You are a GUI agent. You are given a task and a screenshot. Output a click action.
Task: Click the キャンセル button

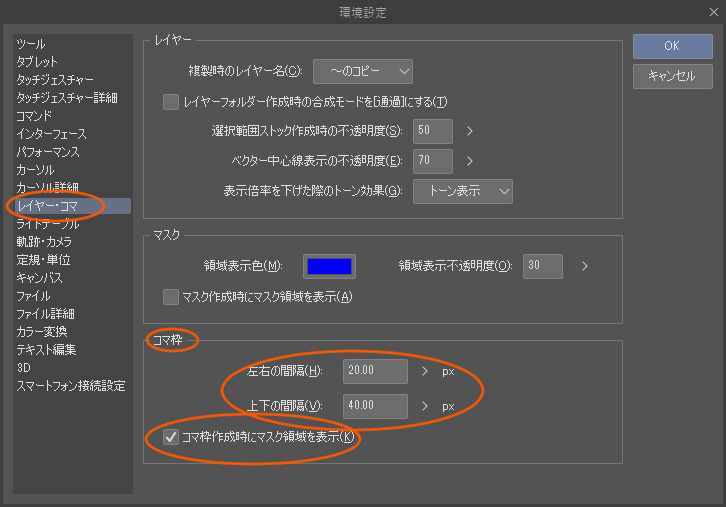tap(671, 76)
